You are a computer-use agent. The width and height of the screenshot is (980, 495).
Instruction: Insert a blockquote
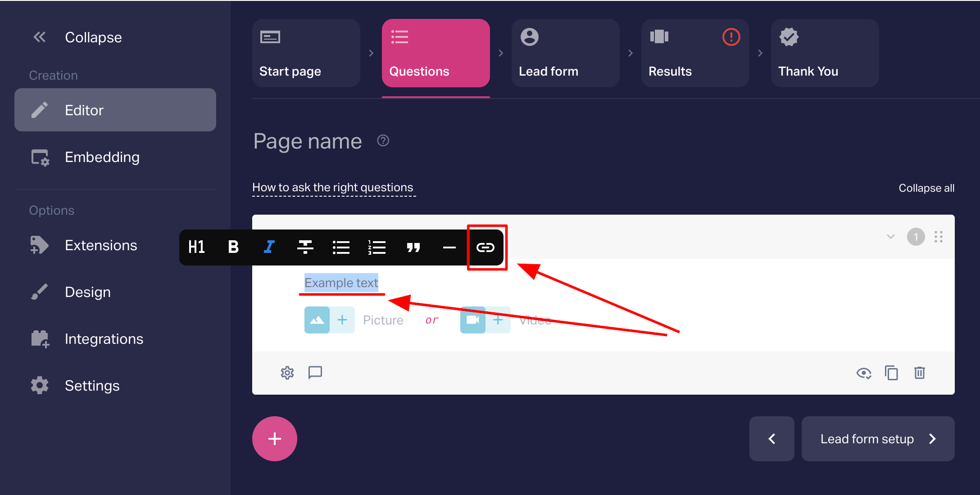pyautogui.click(x=413, y=247)
